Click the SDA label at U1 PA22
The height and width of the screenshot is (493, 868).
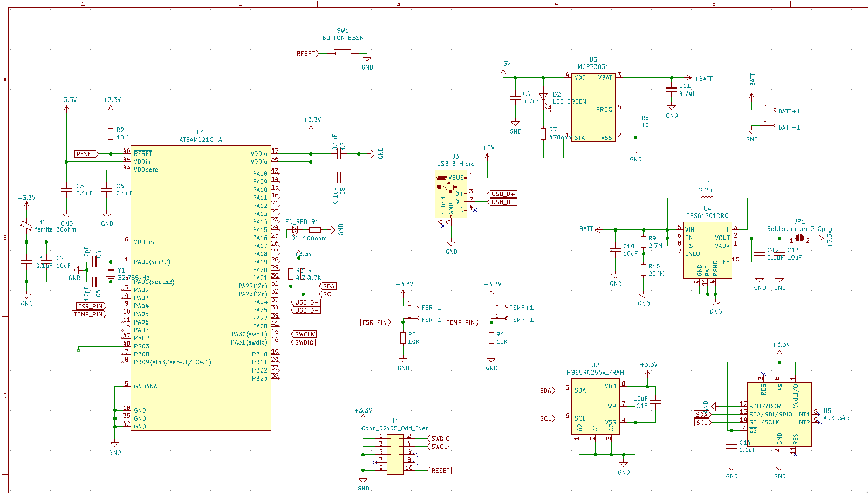329,286
